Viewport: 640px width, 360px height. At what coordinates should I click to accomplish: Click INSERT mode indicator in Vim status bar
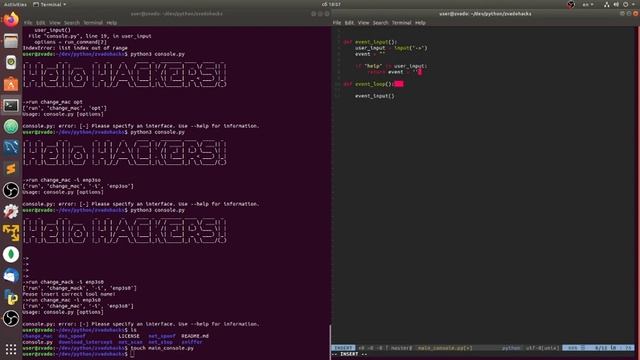coord(342,348)
